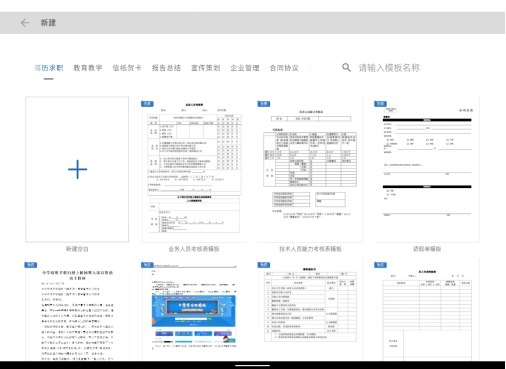
Task: Click the 免费 badge on the blue banner template
Action: tap(147, 265)
